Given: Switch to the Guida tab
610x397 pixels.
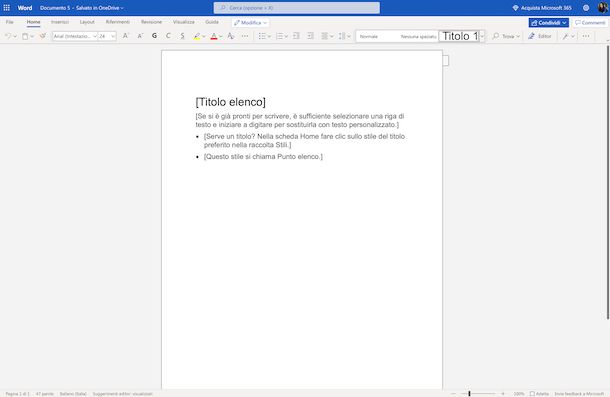Looking at the screenshot, I should [x=212, y=22].
